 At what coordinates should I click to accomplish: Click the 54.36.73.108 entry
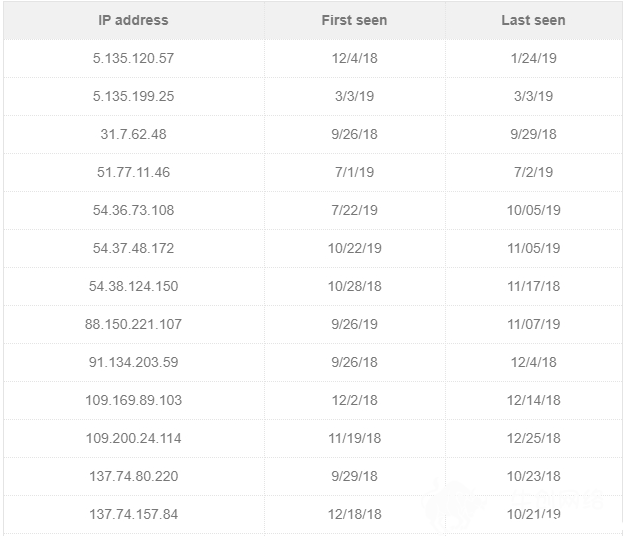[x=133, y=210]
